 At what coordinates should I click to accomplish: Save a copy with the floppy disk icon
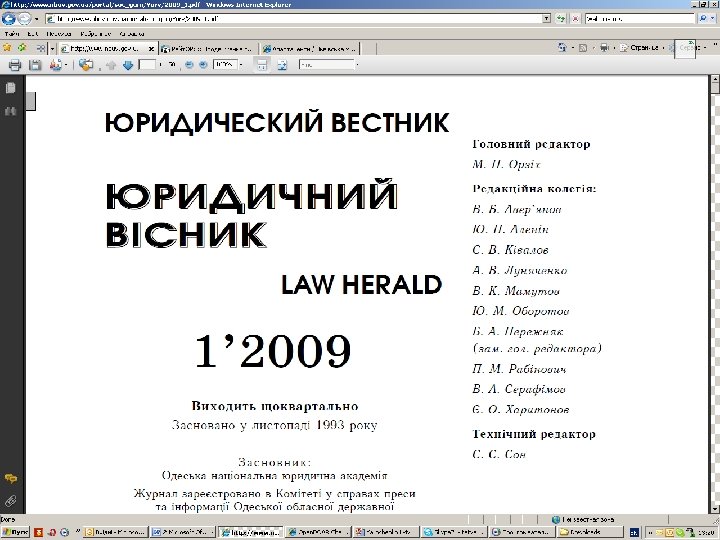pos(35,65)
